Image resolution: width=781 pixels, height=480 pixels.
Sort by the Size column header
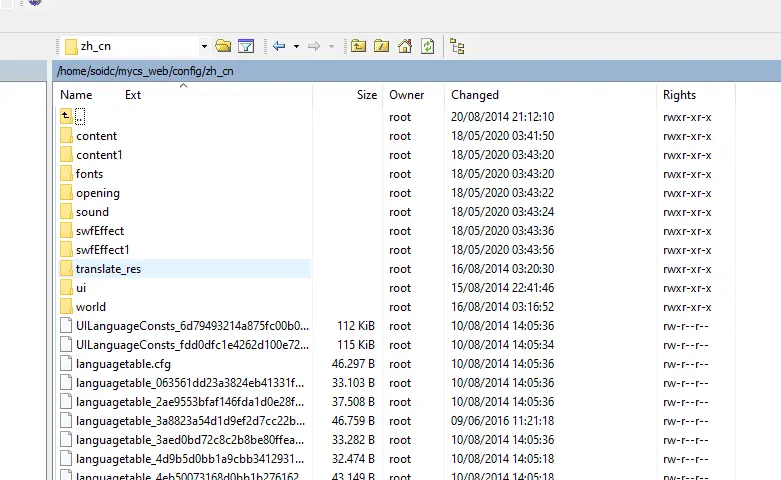367,95
